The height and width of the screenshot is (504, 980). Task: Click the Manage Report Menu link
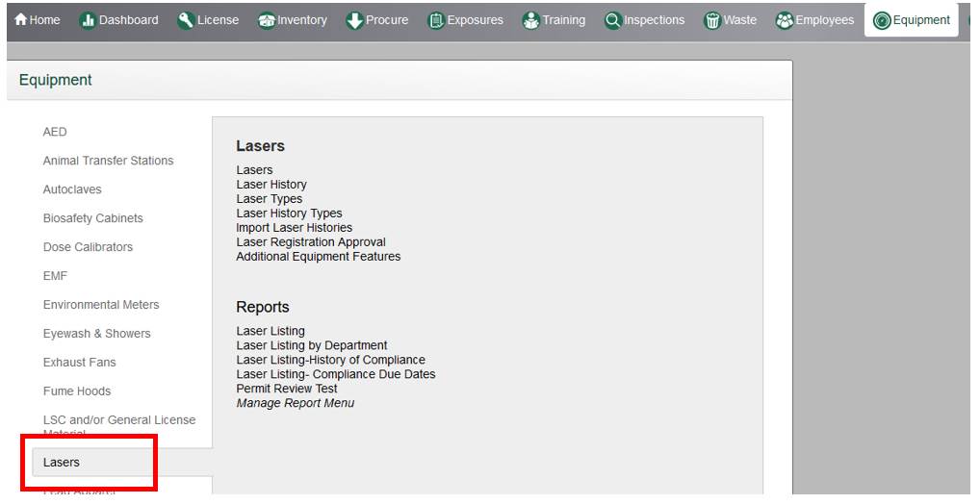click(295, 403)
